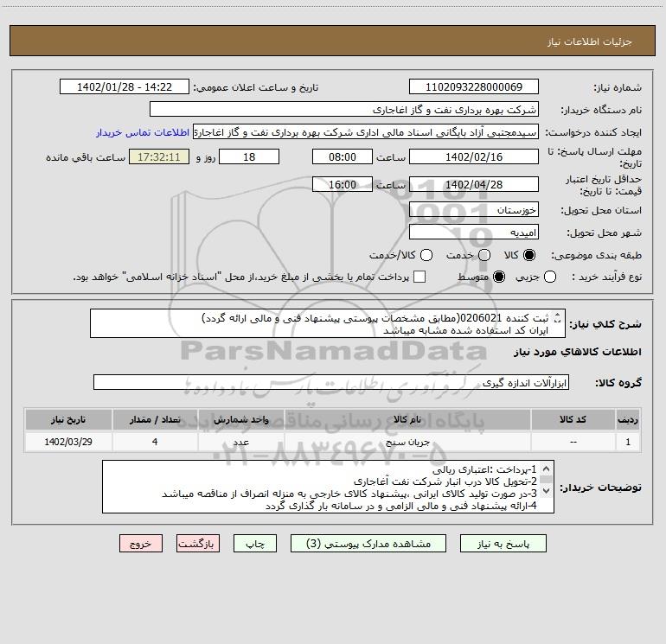Open the اطلاعات تماس خریدار link
666x644 pixels.
click(x=143, y=132)
